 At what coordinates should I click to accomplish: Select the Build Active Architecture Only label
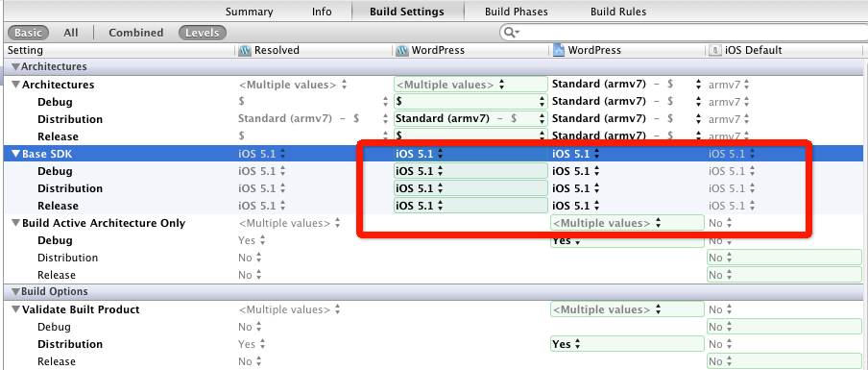[x=104, y=223]
